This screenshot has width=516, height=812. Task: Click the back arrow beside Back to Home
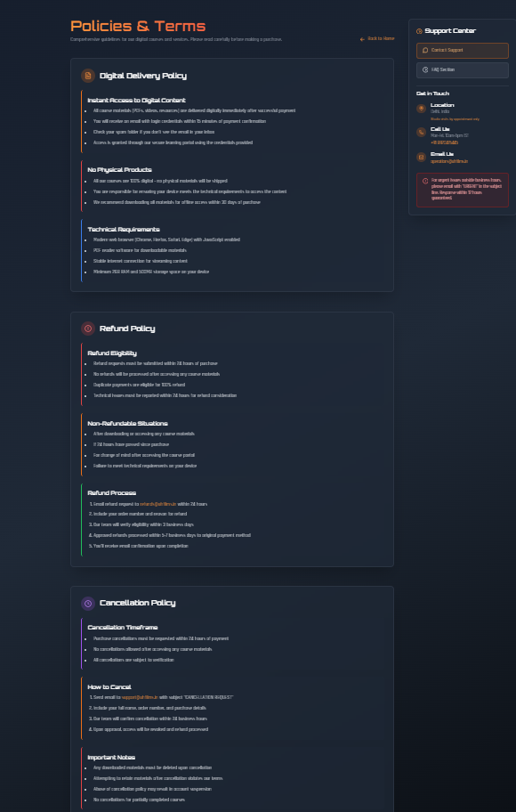pos(362,39)
